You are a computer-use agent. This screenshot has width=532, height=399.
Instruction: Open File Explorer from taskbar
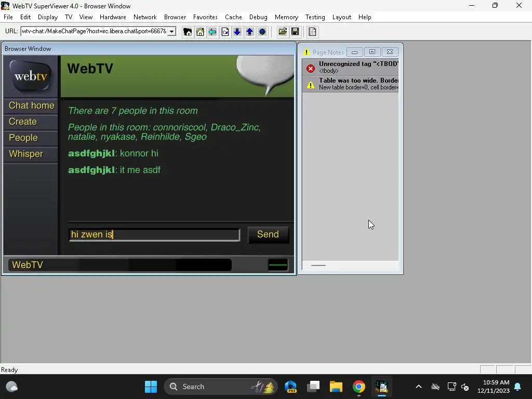336,387
